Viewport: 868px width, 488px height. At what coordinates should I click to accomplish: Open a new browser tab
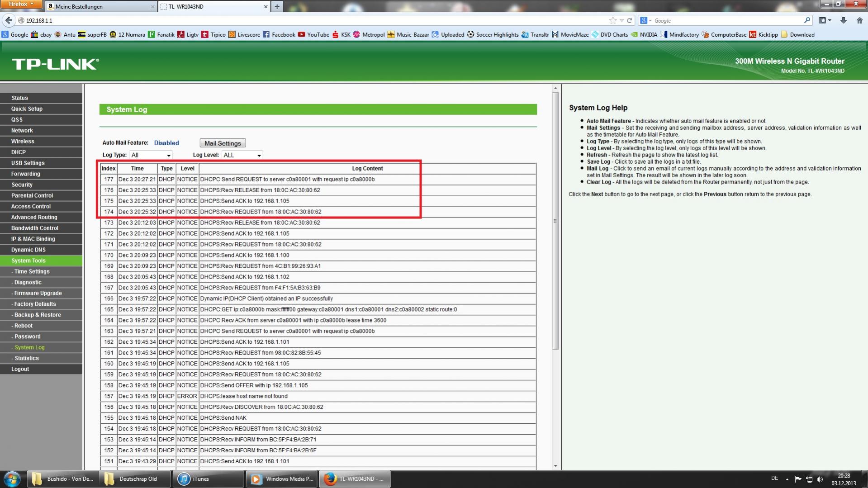pyautogui.click(x=277, y=6)
